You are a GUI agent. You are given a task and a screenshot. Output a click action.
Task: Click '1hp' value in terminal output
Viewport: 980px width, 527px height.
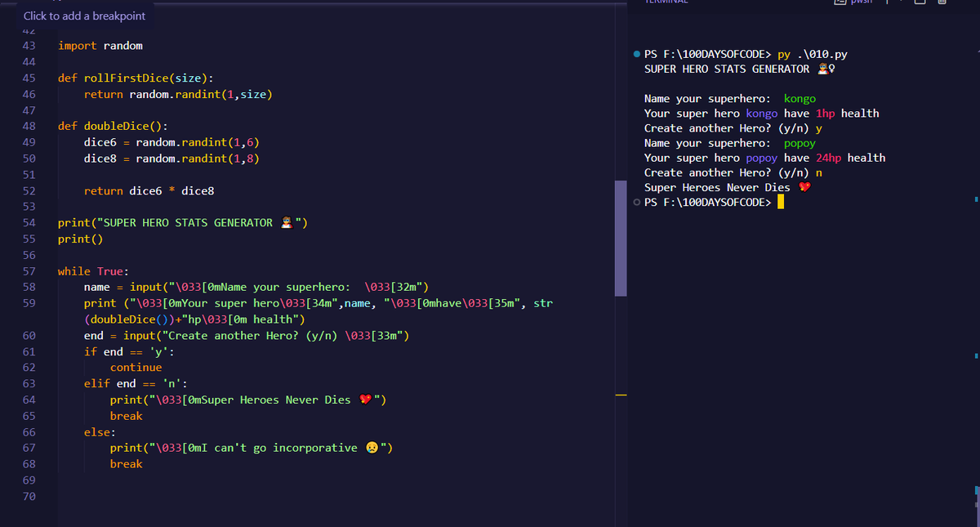[825, 114]
